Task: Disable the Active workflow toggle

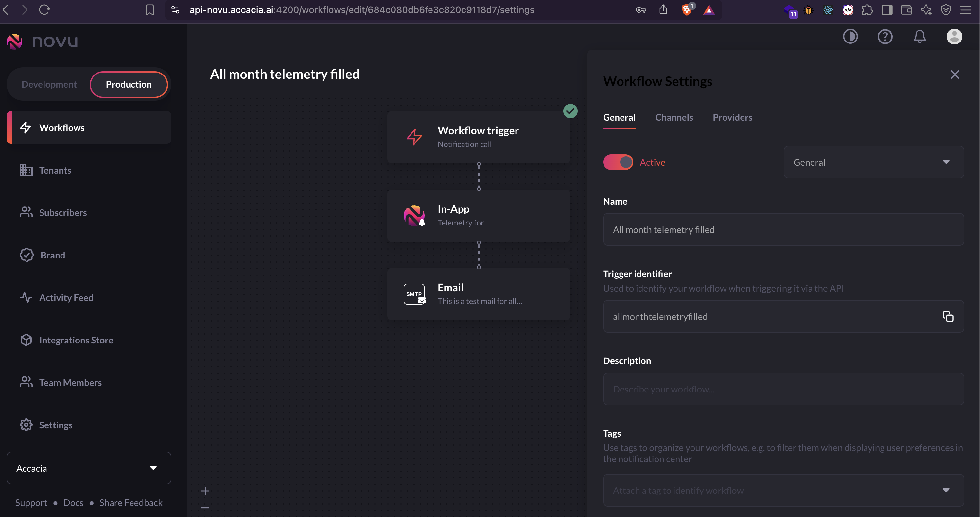Action: point(618,162)
